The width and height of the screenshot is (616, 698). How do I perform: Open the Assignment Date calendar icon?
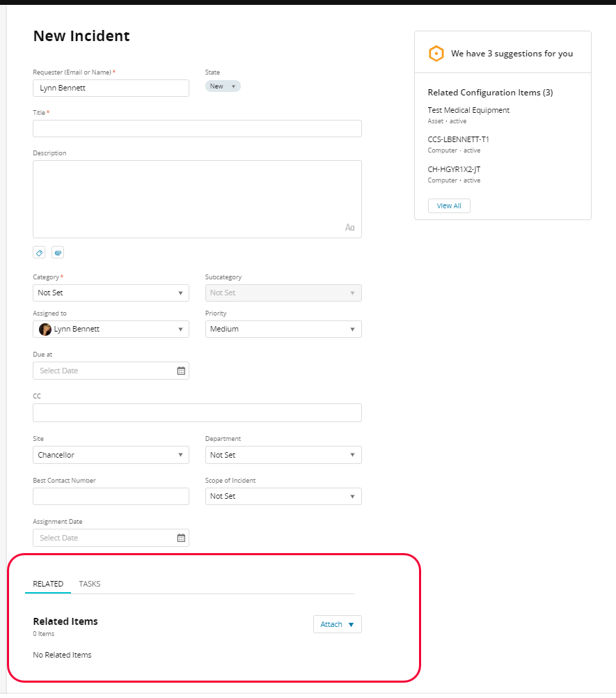(x=181, y=538)
